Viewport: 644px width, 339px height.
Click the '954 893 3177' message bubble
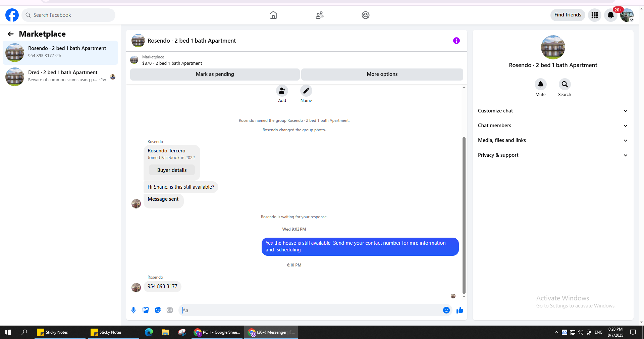[x=163, y=286]
